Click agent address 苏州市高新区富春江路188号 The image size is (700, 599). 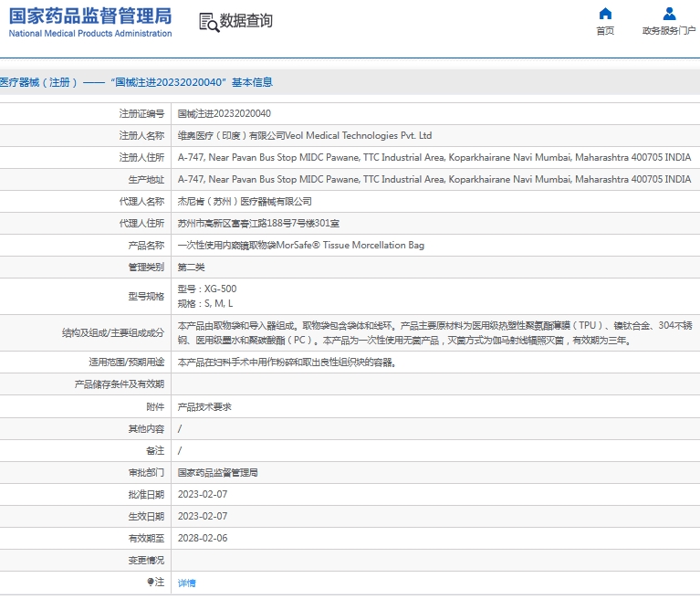click(x=258, y=224)
